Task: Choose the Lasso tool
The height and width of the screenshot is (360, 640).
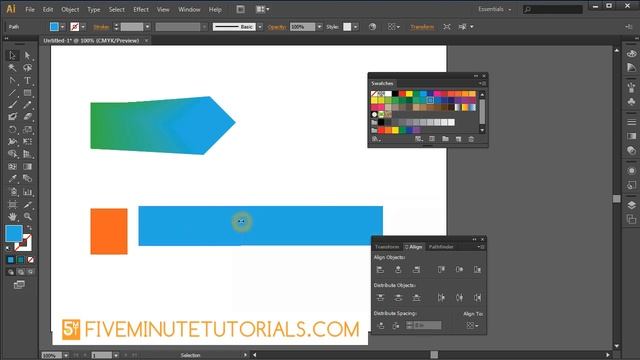Action: (27, 68)
